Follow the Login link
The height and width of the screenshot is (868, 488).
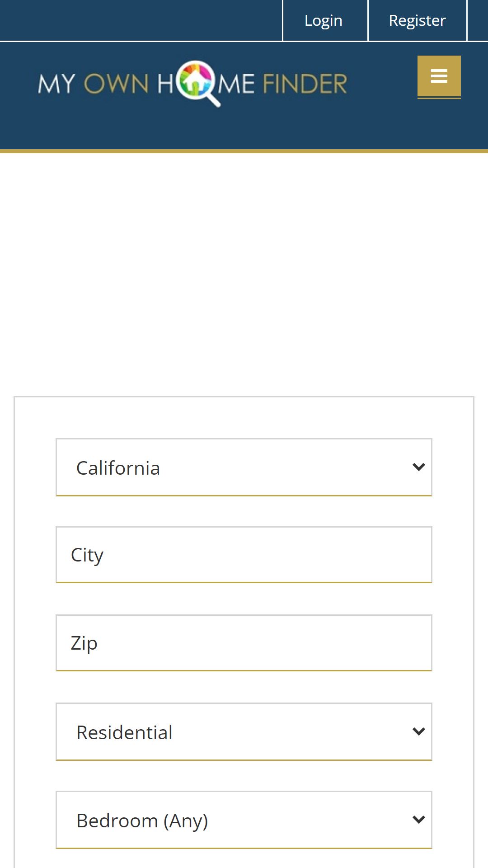[x=324, y=20]
